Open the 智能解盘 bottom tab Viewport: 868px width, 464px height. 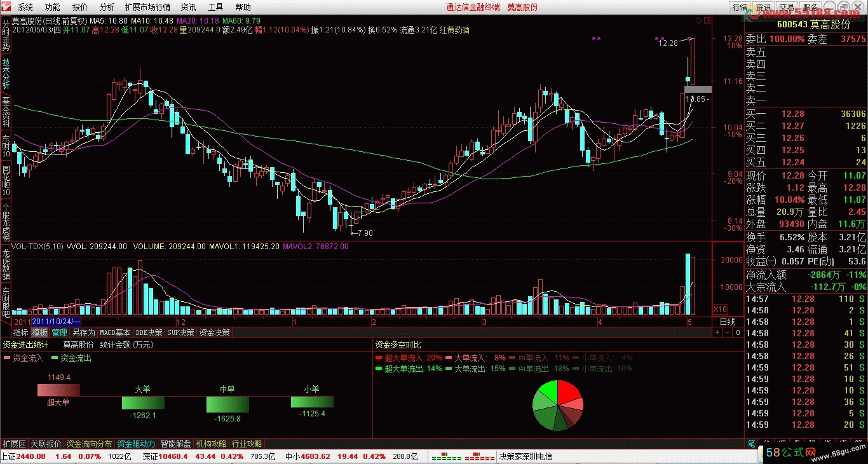(176, 444)
